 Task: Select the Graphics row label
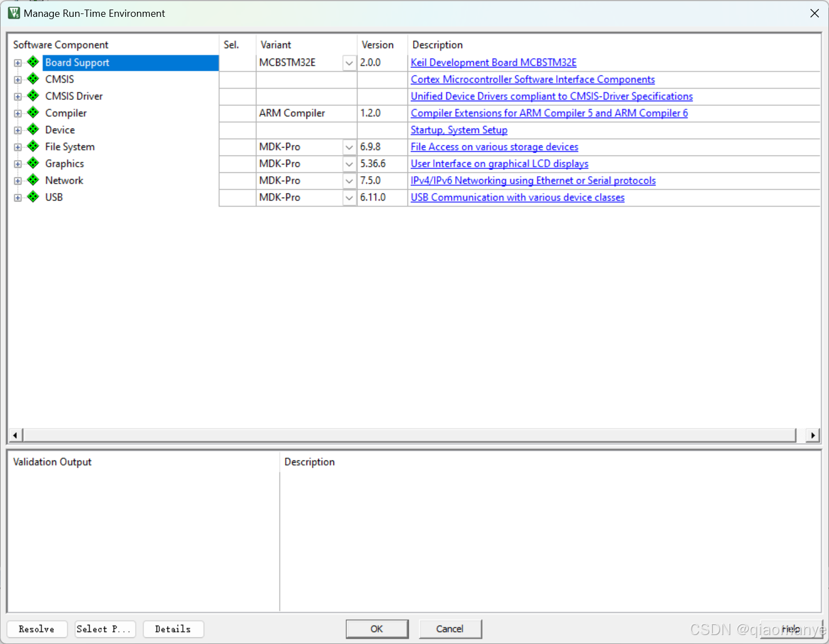pos(65,163)
